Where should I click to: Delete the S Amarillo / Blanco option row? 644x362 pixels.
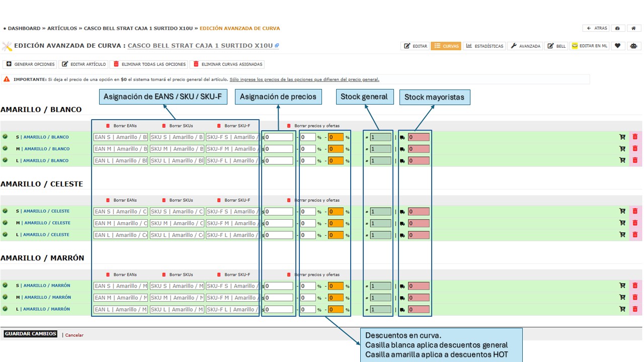click(635, 137)
